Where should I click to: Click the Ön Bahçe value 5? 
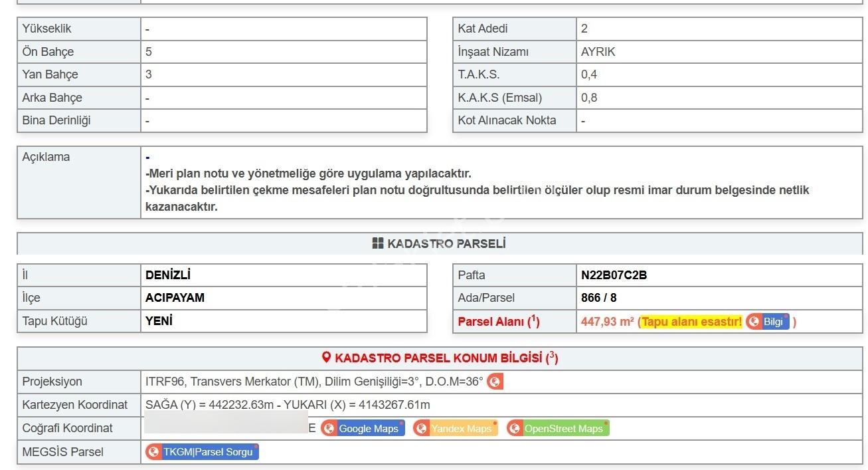point(149,52)
